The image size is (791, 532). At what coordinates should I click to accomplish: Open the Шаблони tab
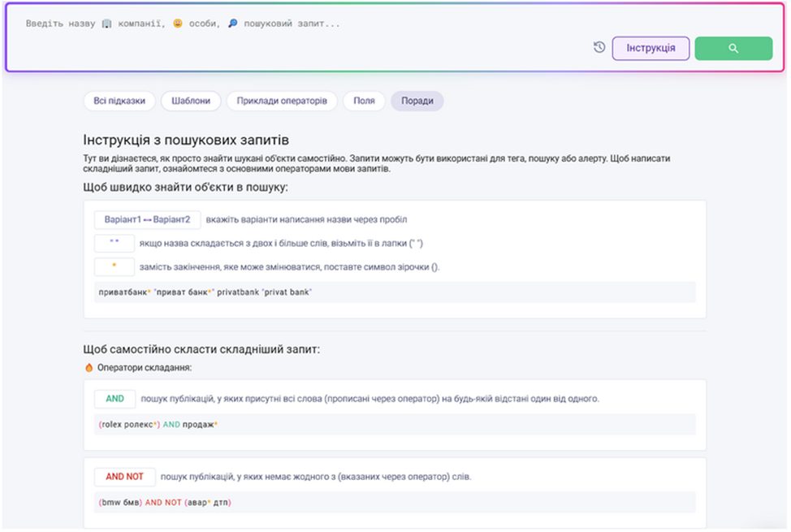(x=191, y=102)
